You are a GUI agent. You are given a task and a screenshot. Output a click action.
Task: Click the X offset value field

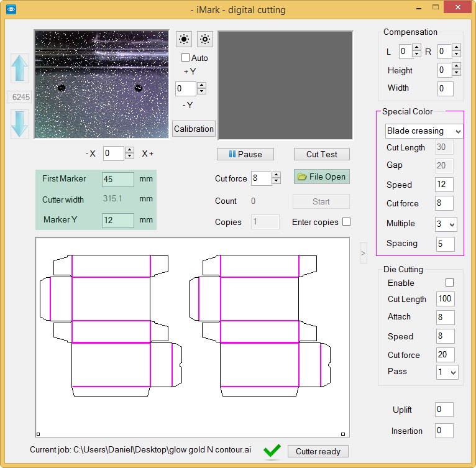coord(114,153)
